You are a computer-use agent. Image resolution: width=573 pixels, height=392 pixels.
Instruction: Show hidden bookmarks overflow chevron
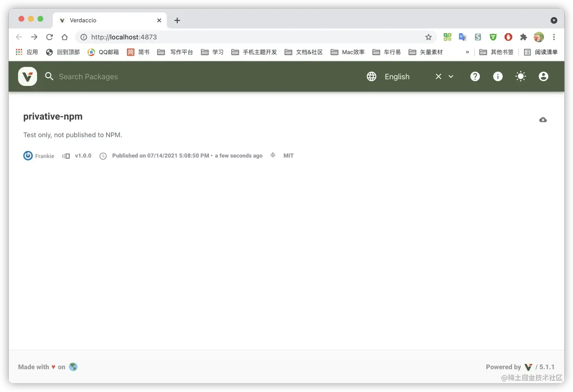pyautogui.click(x=467, y=52)
